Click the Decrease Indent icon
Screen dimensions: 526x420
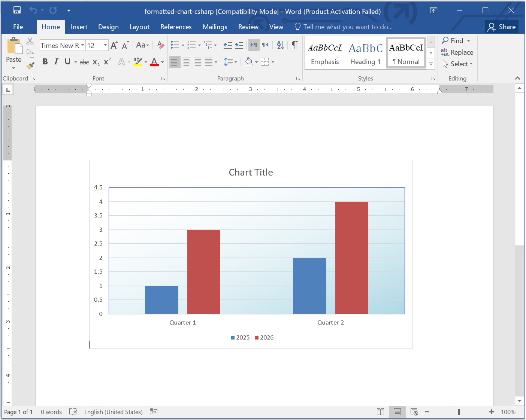coord(228,45)
